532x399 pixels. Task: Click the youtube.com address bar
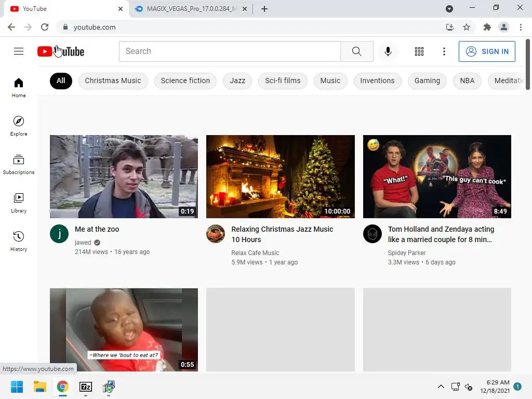(x=251, y=27)
